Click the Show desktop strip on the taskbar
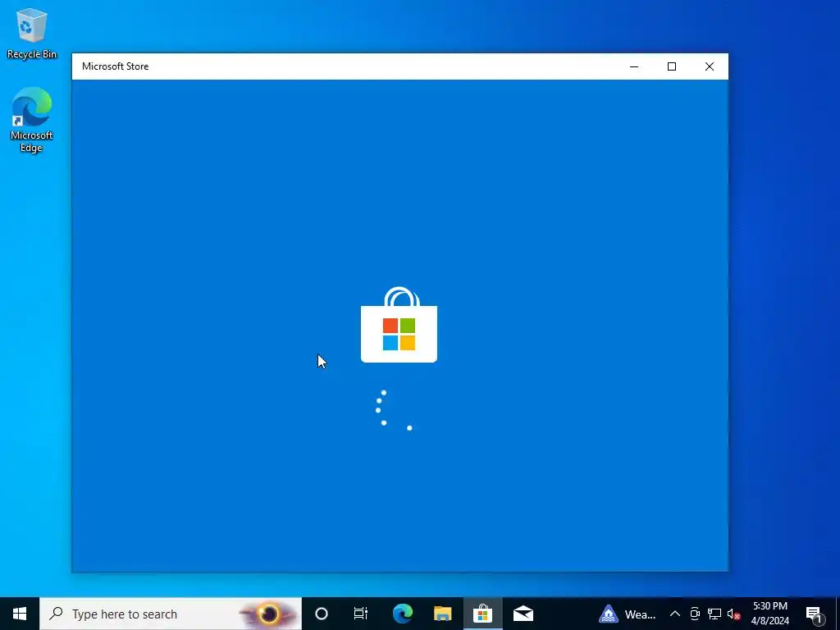Image resolution: width=840 pixels, height=630 pixels. click(838, 614)
